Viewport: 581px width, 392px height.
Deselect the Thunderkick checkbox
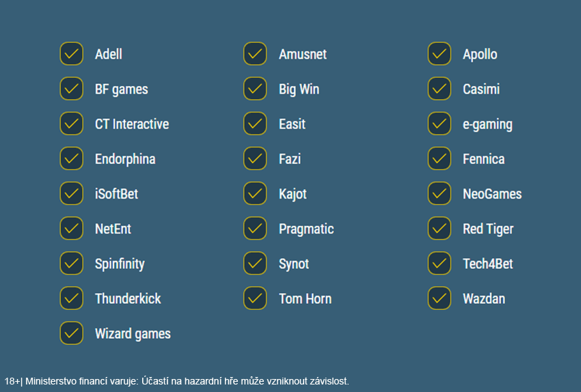71,298
